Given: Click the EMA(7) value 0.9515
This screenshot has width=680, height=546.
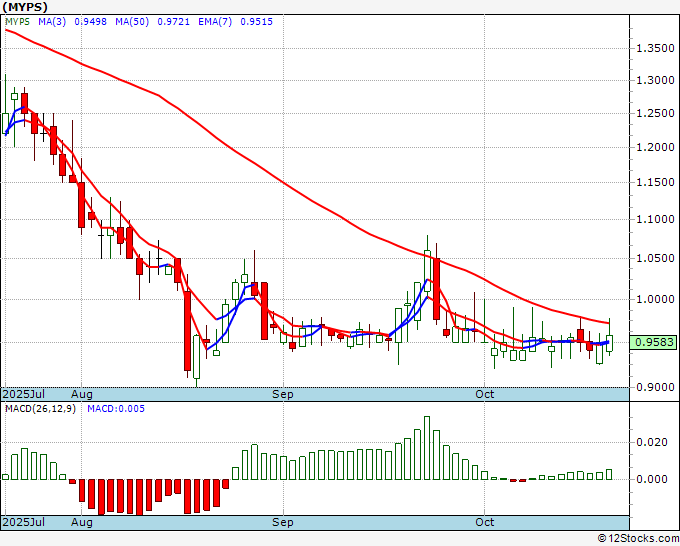Looking at the screenshot, I should click(x=256, y=22).
